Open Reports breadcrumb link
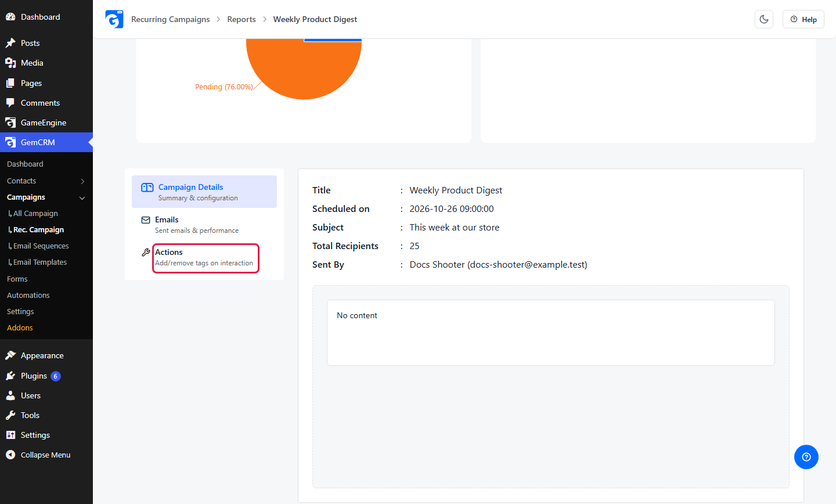 242,19
